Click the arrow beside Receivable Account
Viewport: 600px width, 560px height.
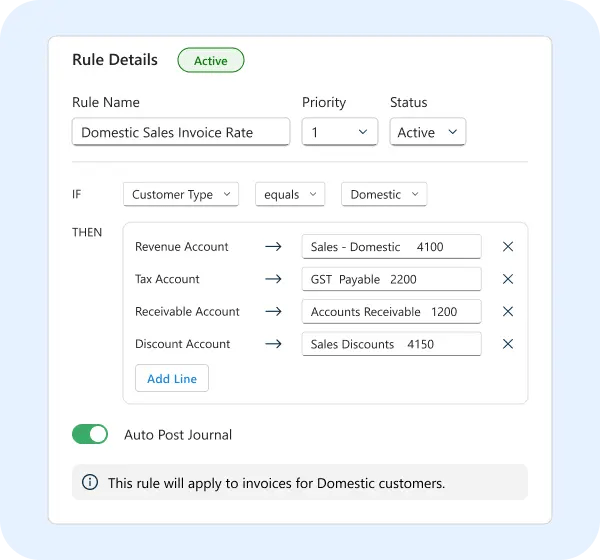pyautogui.click(x=273, y=311)
